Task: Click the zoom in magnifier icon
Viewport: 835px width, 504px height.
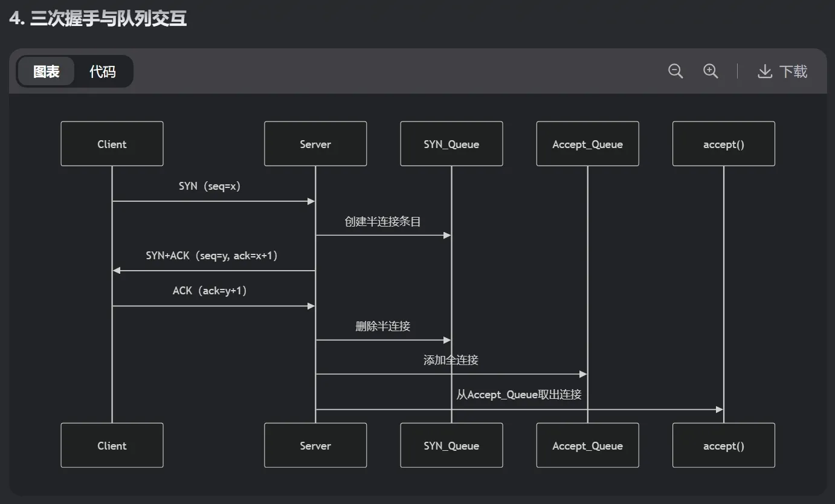Action: click(x=711, y=71)
